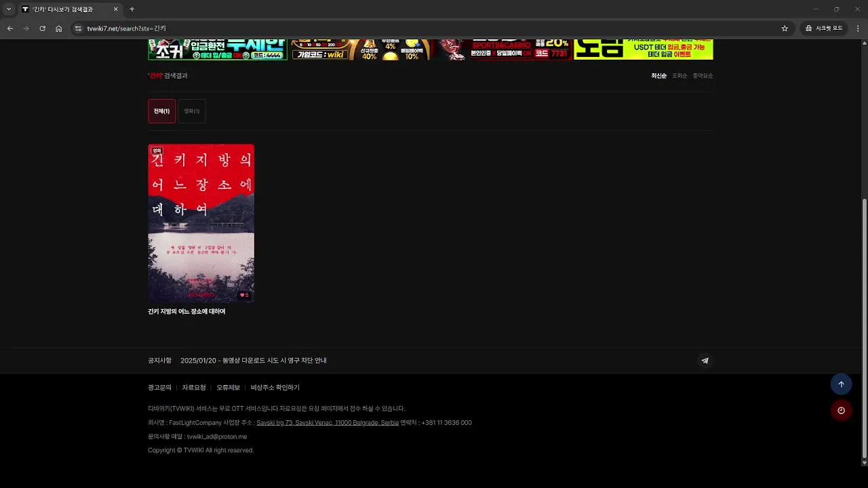Click the scrollbar down arrow
This screenshot has height=488, width=868.
click(864, 463)
